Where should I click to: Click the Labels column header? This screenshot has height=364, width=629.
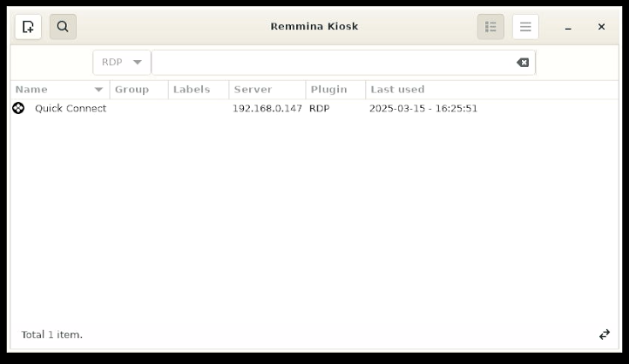(197, 90)
